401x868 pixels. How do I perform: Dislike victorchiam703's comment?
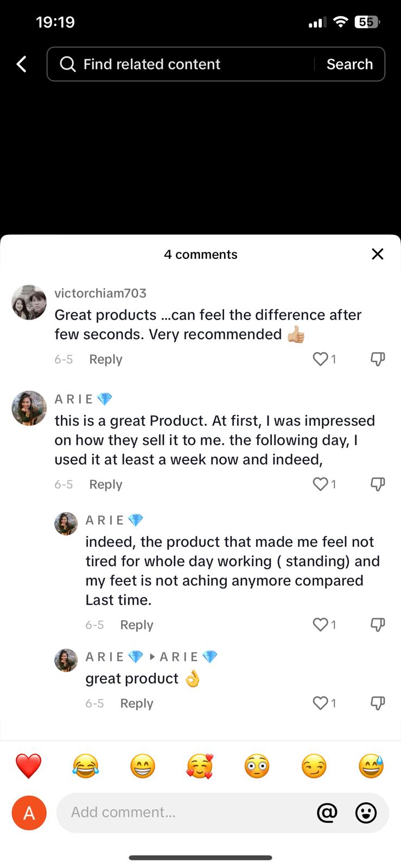point(378,359)
